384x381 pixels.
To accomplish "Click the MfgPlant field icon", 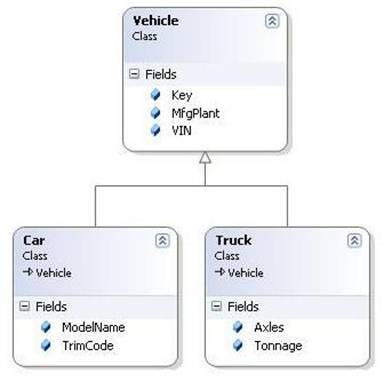I will (155, 113).
